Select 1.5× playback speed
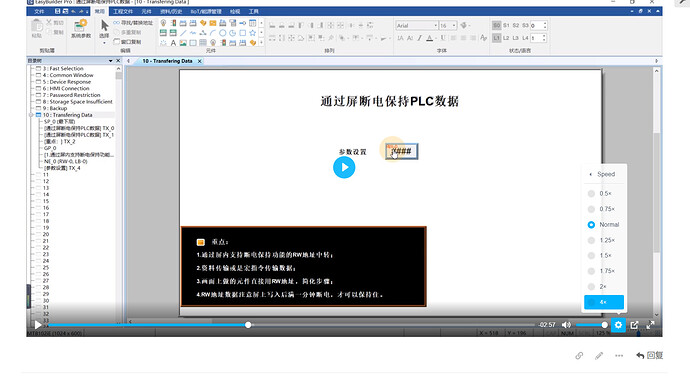Image resolution: width=690 pixels, height=386 pixels. [x=604, y=256]
